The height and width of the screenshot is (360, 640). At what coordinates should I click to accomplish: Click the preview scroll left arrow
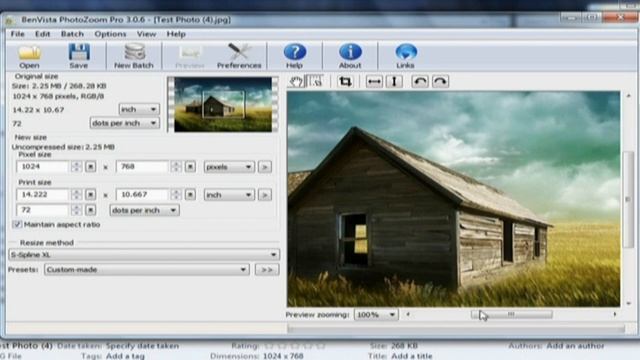tap(408, 314)
